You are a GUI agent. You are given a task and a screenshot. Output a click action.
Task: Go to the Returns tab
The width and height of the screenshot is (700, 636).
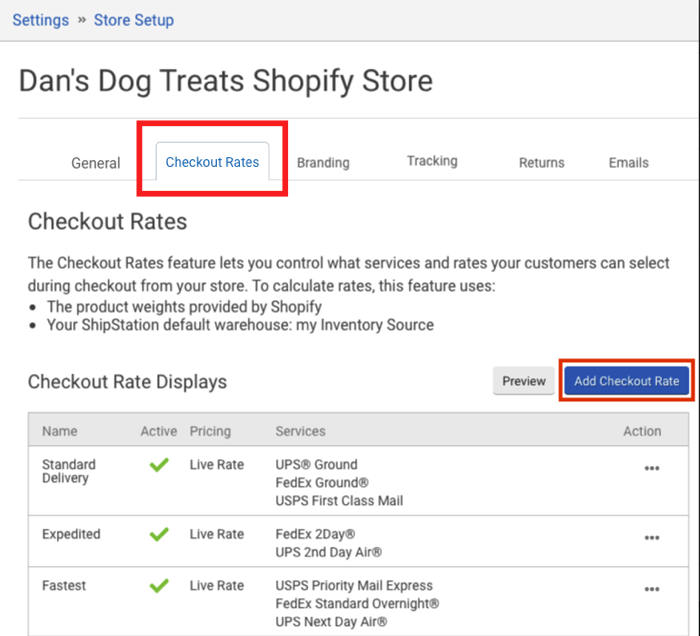click(x=542, y=162)
